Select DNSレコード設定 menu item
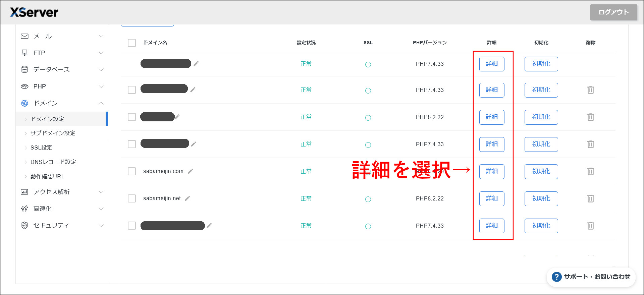 [x=53, y=162]
